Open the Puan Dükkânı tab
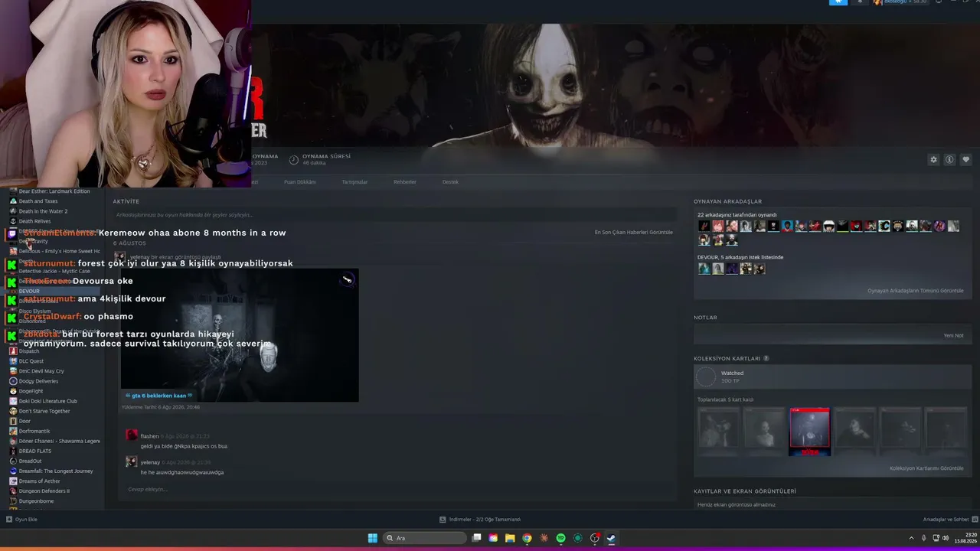The image size is (980, 551). [x=300, y=182]
